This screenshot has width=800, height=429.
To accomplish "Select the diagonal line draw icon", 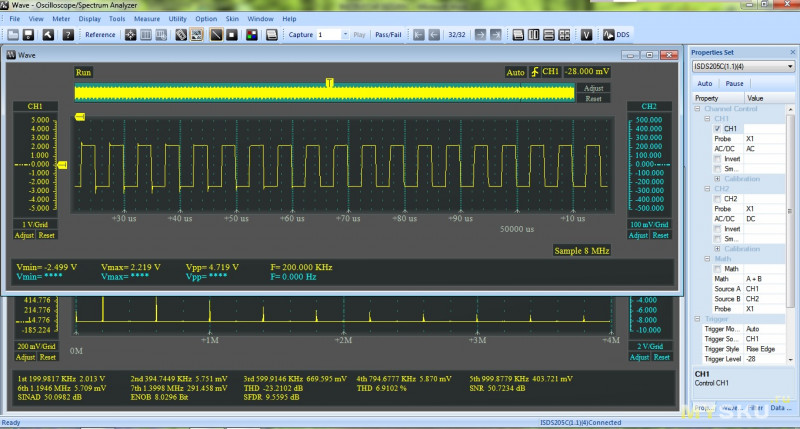I will coord(216,35).
